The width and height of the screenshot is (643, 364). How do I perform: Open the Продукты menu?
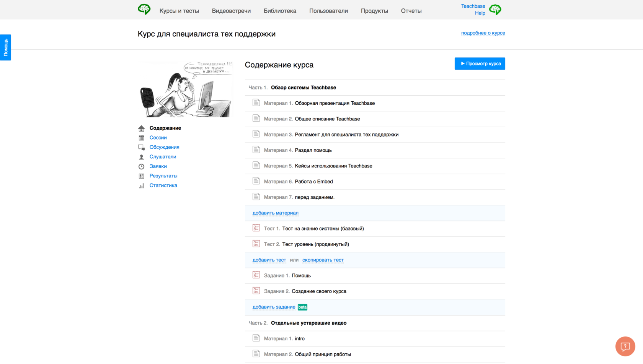pos(374,11)
